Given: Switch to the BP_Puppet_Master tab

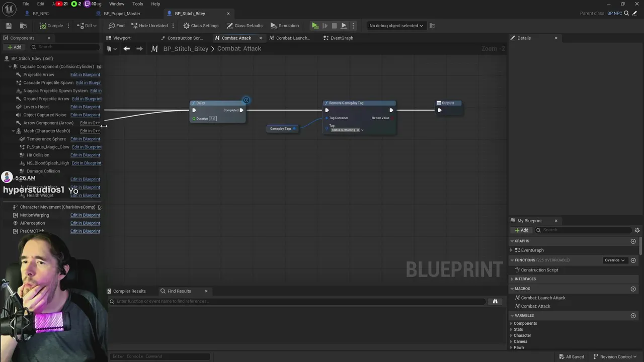Looking at the screenshot, I should (122, 14).
